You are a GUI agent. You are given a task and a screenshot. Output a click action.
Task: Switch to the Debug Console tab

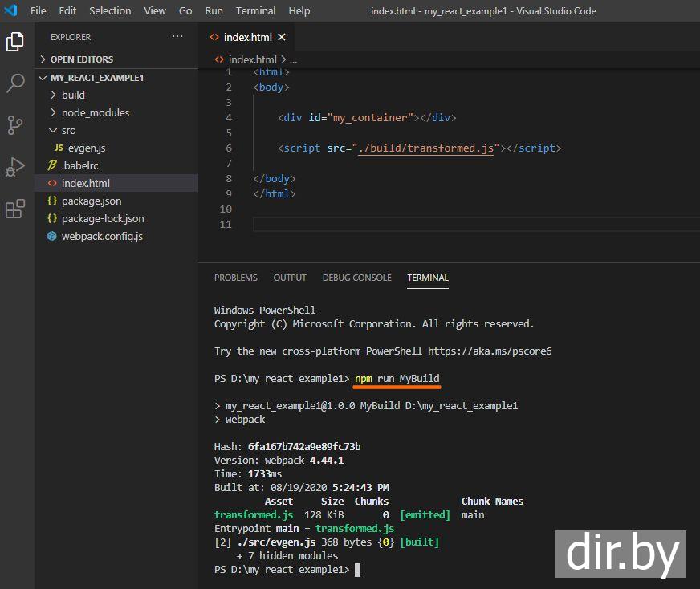[x=356, y=278]
